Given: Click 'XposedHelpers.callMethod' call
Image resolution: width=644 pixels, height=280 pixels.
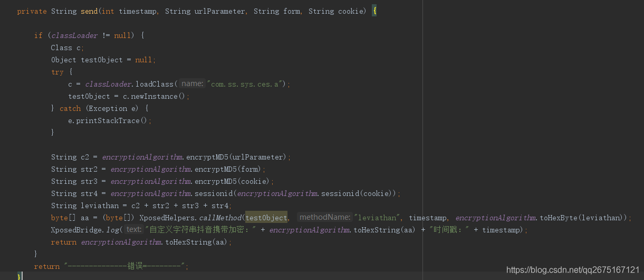Looking at the screenshot, I should pyautogui.click(x=190, y=218).
